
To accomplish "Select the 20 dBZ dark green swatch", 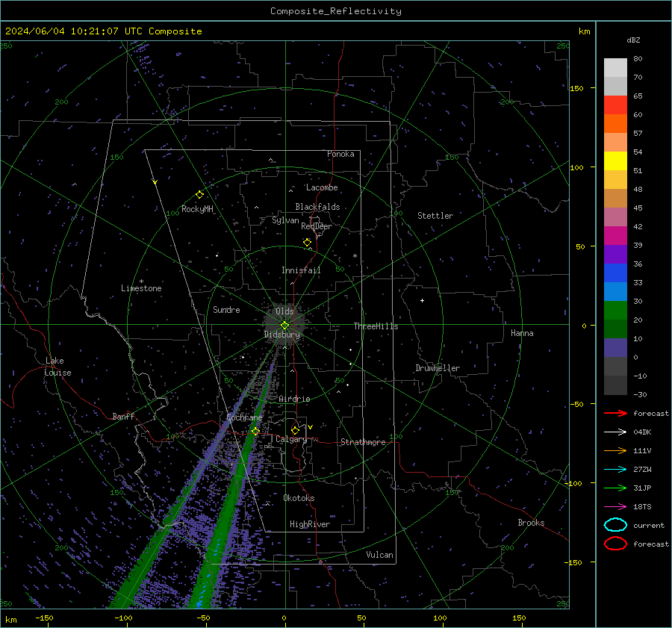I will [x=615, y=329].
